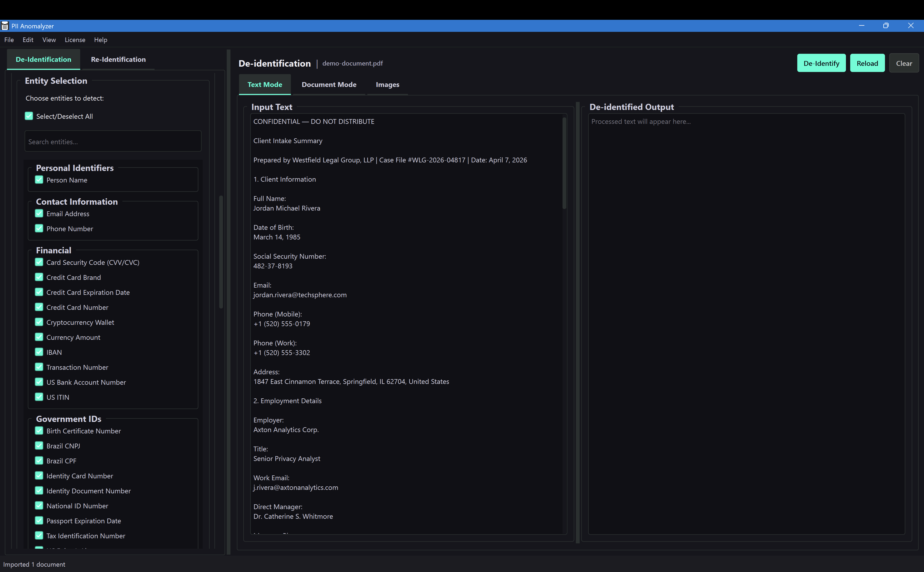The width and height of the screenshot is (924, 572).
Task: Click 'CONFIDENTIAL — DO NOT DISTRIBUTE' header line
Action: click(x=314, y=121)
